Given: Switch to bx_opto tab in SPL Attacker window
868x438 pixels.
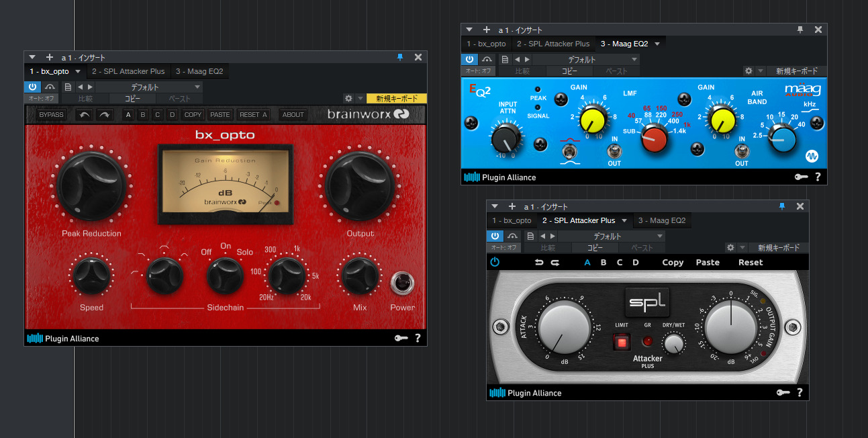Looking at the screenshot, I should pos(512,220).
